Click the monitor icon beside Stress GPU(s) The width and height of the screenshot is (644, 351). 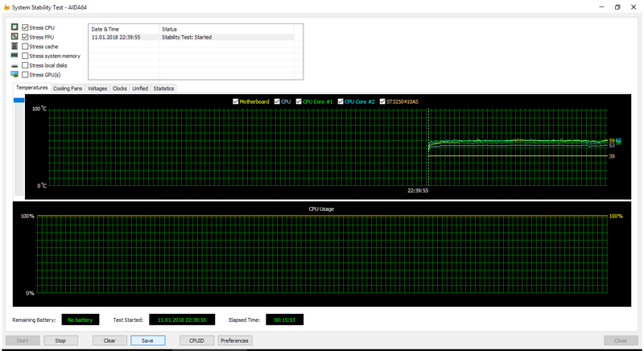coord(14,75)
